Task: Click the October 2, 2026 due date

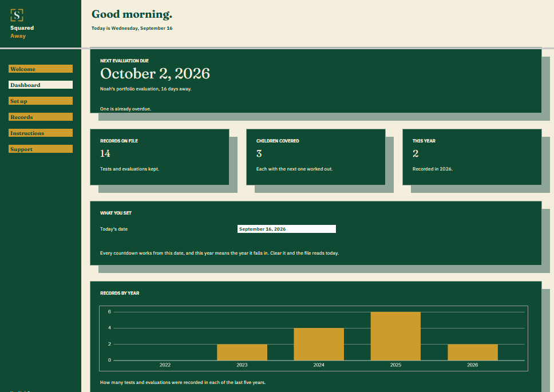Action: 155,73
